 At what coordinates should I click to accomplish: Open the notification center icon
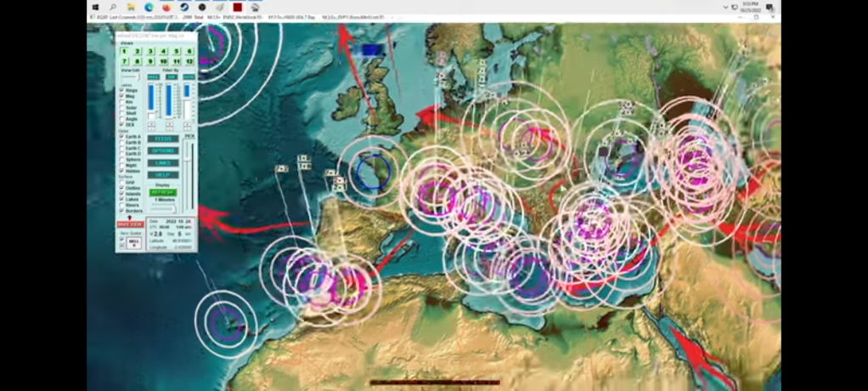(769, 7)
